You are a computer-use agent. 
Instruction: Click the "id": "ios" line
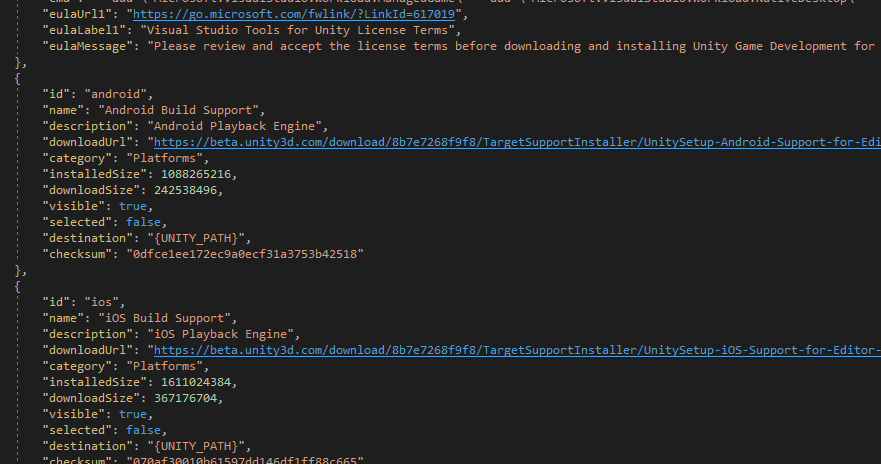83,302
